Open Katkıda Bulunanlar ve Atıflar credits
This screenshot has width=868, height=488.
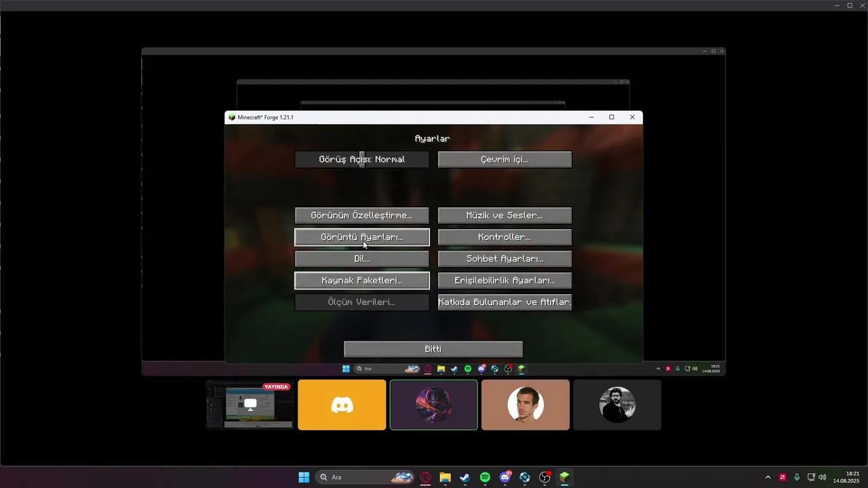tap(505, 302)
